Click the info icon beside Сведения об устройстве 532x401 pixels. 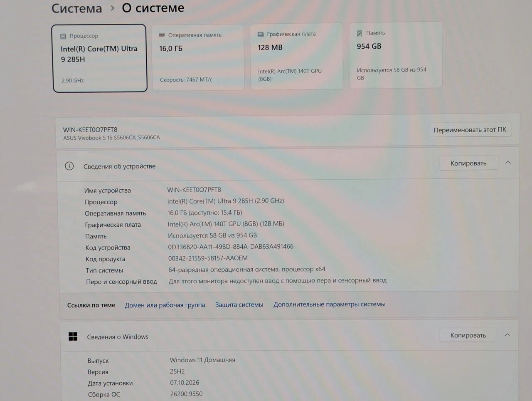69,166
